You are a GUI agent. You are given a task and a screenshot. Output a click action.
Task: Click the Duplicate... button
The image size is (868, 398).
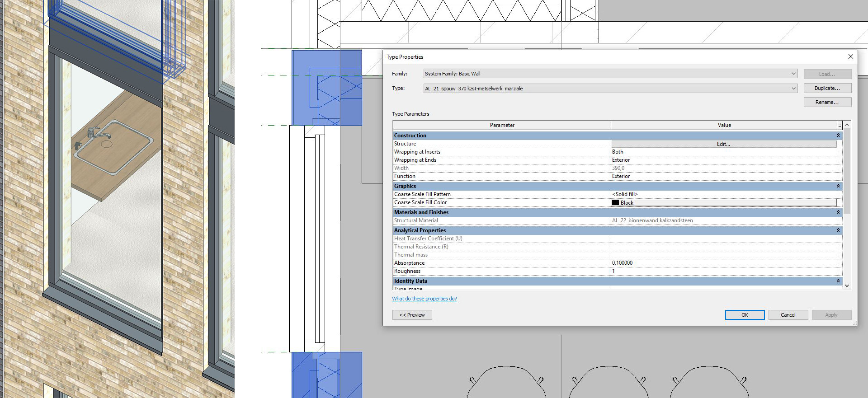(x=827, y=88)
